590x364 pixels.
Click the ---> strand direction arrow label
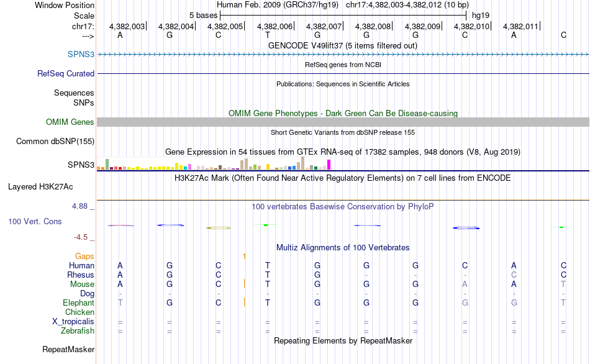pyautogui.click(x=88, y=36)
